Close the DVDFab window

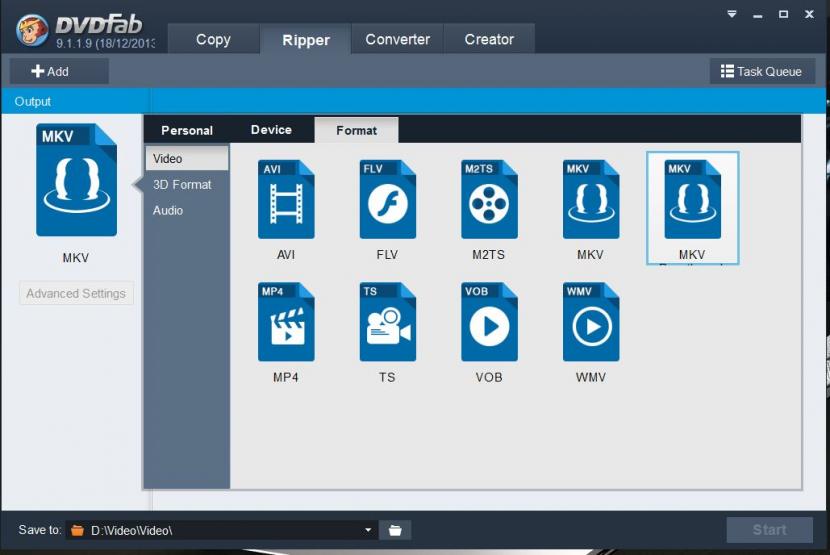809,14
